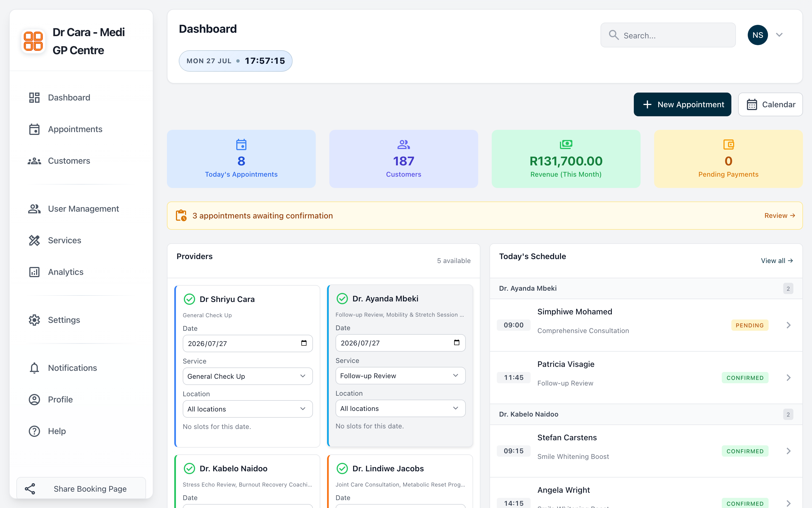Click the Services tools icon in sidebar
The height and width of the screenshot is (508, 812).
34,240
